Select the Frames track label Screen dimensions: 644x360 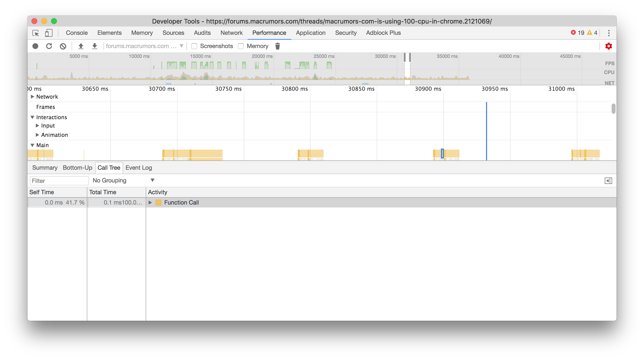point(46,107)
